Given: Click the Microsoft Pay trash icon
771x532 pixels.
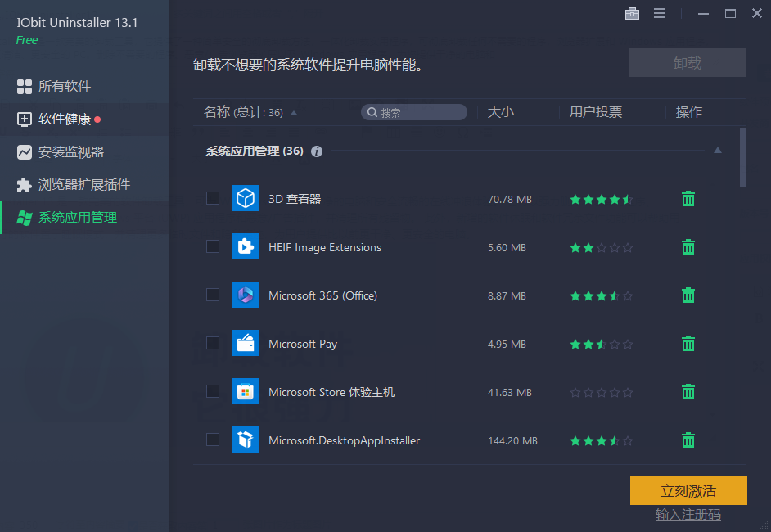Looking at the screenshot, I should [688, 343].
